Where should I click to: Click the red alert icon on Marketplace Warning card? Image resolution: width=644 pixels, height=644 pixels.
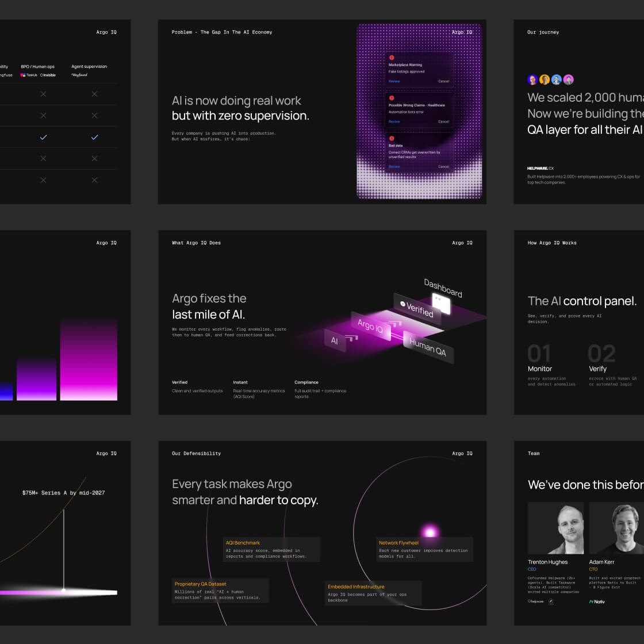(x=392, y=58)
